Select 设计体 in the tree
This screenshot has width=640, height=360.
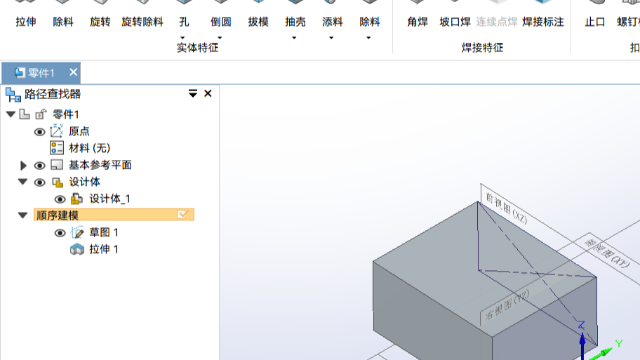84,182
